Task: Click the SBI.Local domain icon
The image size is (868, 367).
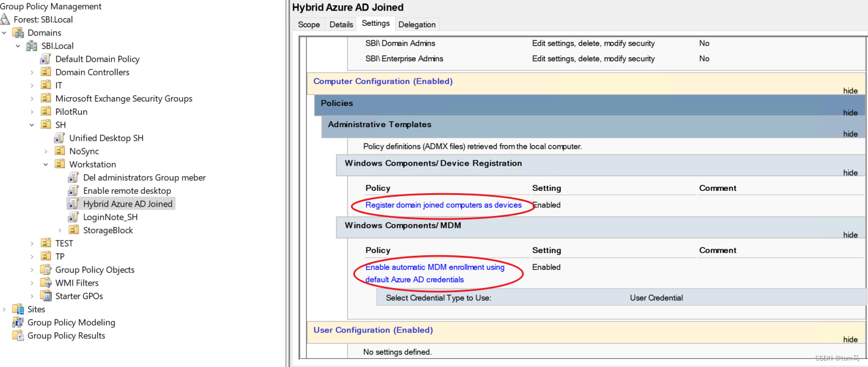Action: tap(32, 46)
